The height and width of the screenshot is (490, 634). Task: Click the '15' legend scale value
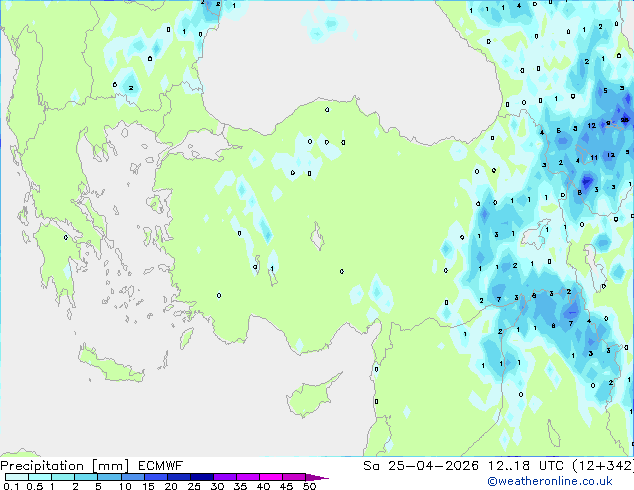click(x=148, y=486)
